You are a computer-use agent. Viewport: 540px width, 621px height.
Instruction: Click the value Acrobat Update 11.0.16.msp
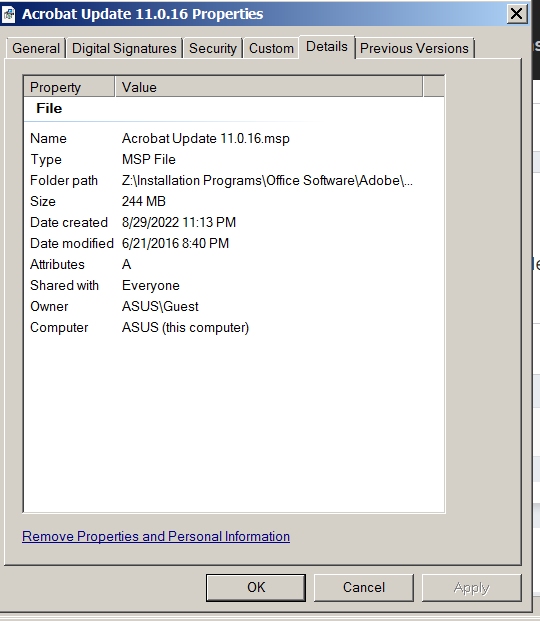click(x=206, y=139)
